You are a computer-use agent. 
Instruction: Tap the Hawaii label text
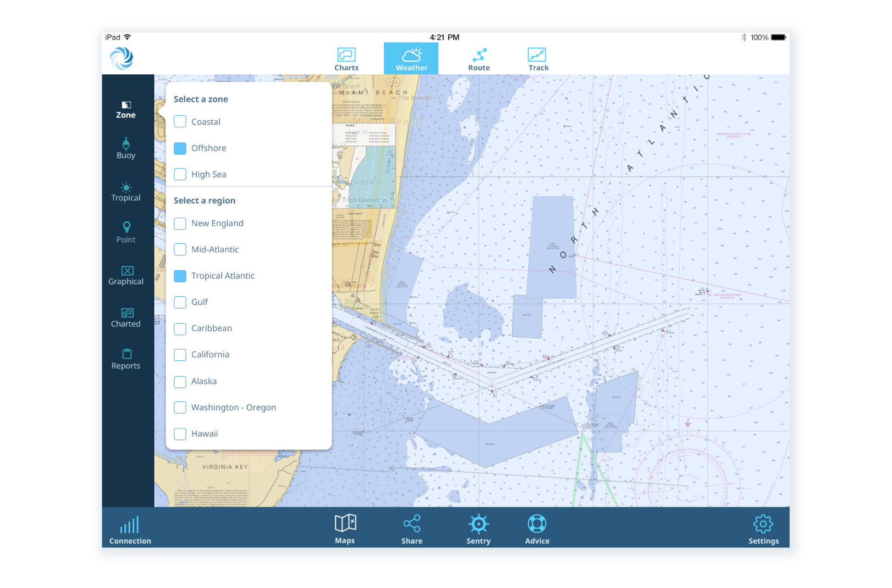pos(204,433)
